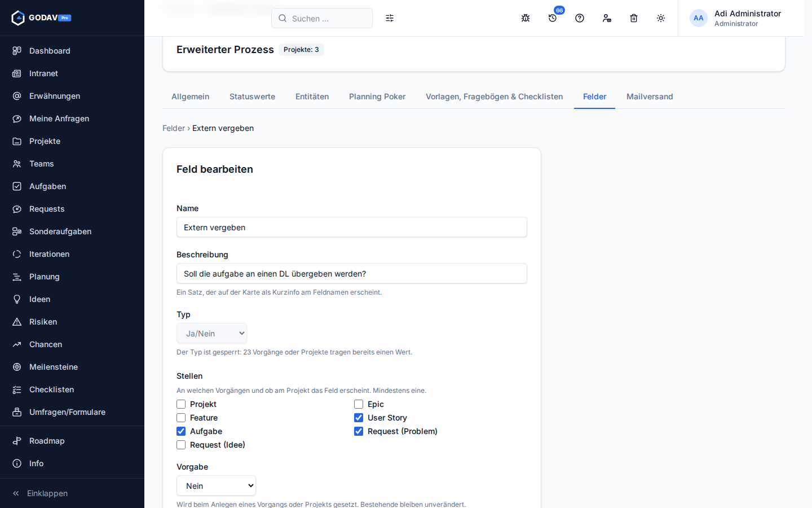812x508 pixels.
Task: Open the help question mark icon
Action: (x=580, y=18)
